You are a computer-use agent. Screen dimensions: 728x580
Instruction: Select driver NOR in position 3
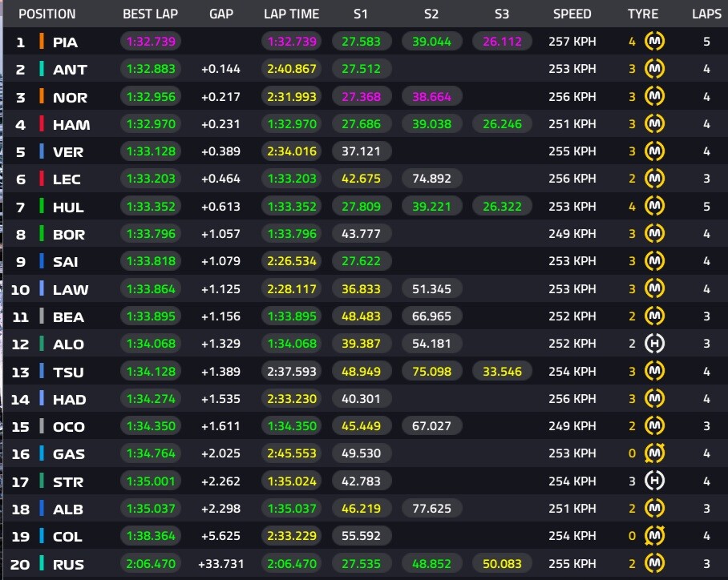(x=70, y=97)
